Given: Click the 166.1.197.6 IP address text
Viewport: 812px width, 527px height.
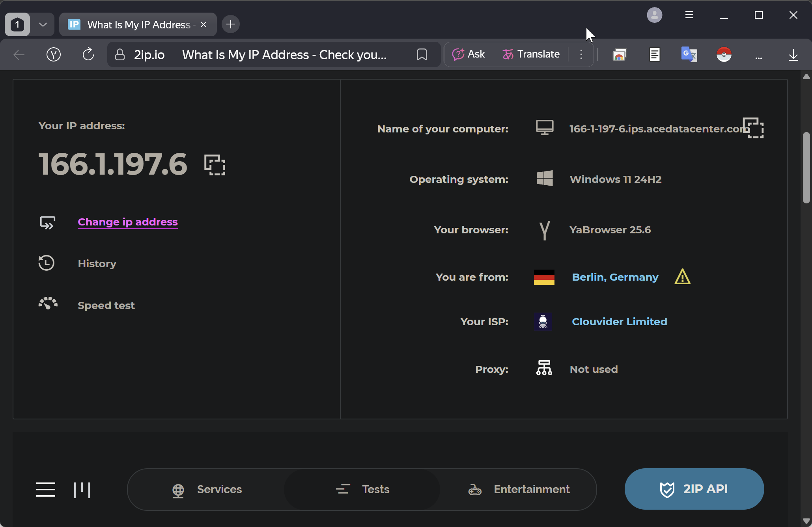Looking at the screenshot, I should tap(113, 164).
